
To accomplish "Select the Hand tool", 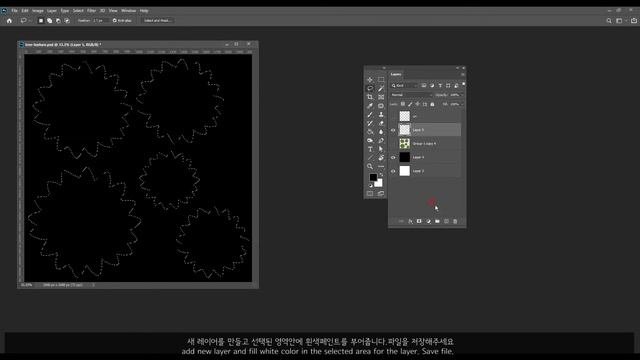I will click(x=381, y=158).
